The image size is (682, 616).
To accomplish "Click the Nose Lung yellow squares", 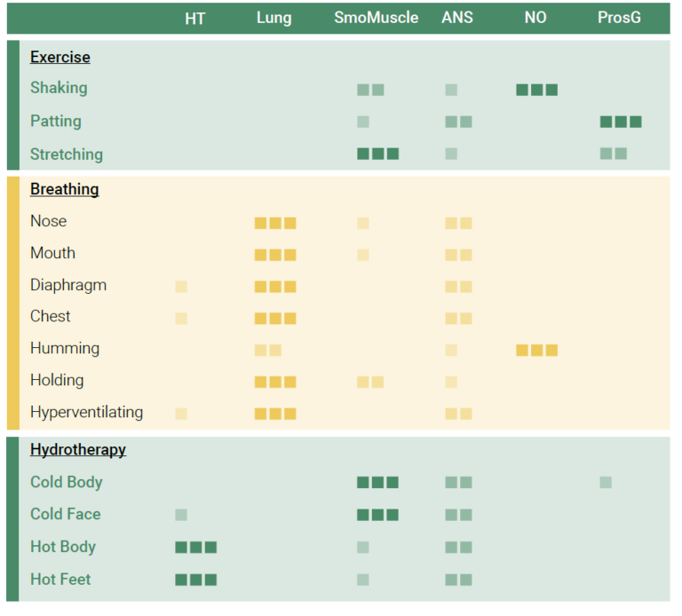I will pos(274,224).
